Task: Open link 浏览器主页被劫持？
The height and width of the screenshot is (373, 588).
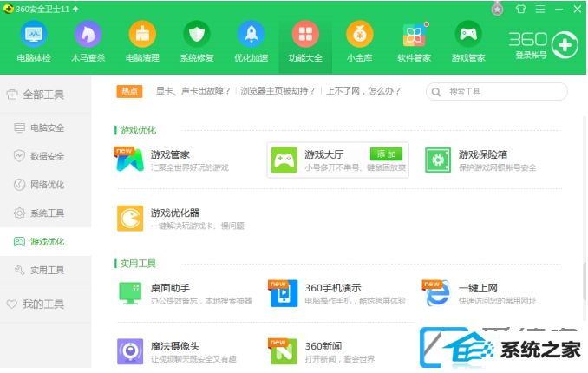Action: coord(278,91)
